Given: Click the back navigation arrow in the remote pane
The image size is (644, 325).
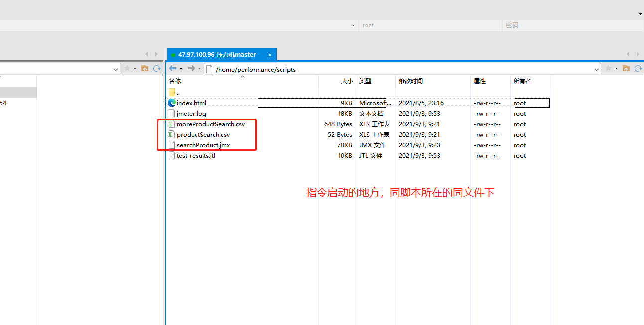Looking at the screenshot, I should [x=172, y=68].
